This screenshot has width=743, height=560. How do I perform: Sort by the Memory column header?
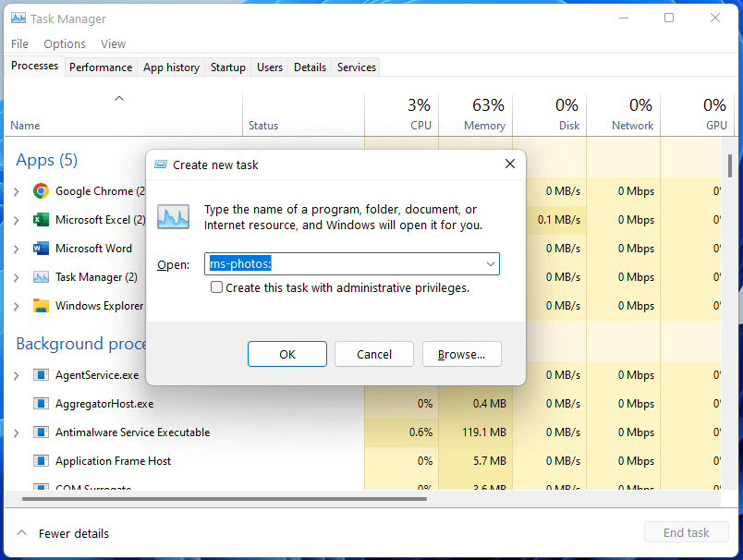[476, 116]
